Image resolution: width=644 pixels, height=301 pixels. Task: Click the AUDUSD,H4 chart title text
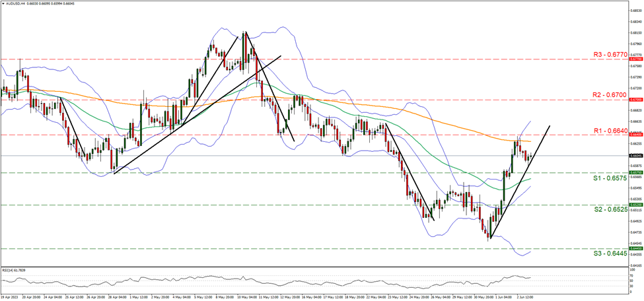coord(17,3)
